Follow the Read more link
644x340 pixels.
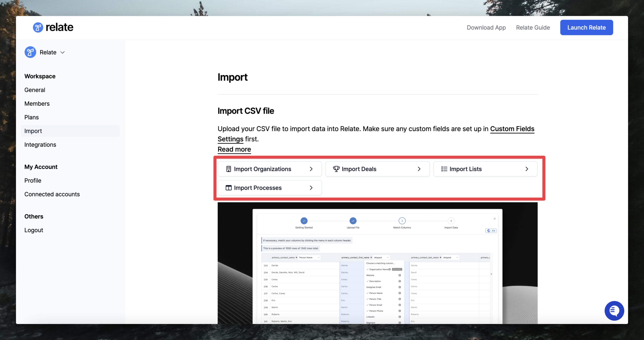tap(234, 149)
